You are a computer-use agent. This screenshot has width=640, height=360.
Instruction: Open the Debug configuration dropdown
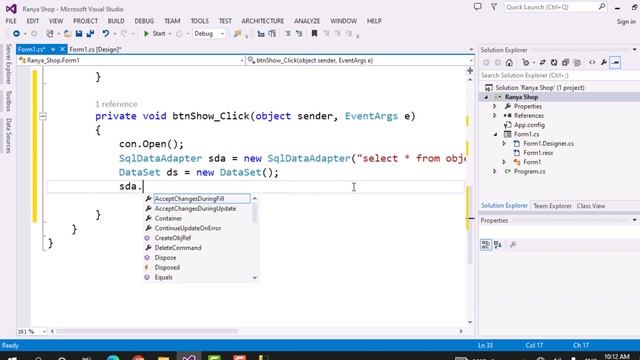[209, 34]
